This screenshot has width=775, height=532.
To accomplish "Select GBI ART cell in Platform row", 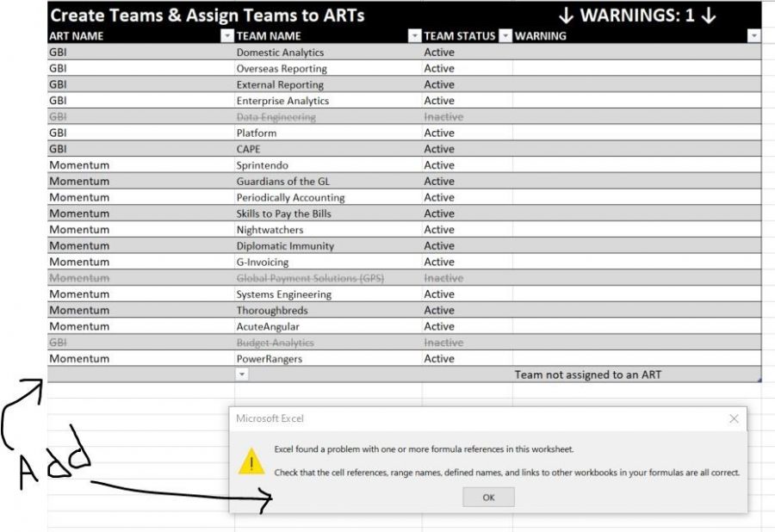I will tap(141, 133).
